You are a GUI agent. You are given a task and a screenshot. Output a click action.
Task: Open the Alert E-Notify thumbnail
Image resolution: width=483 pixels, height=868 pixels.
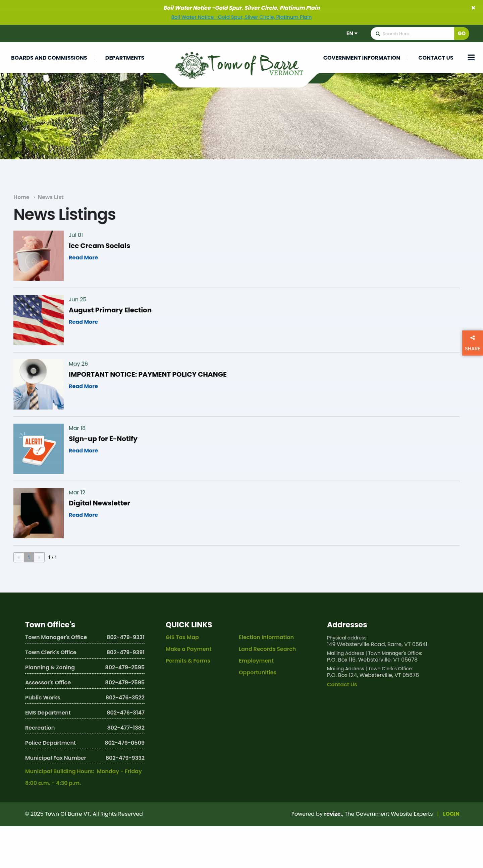[39, 448]
